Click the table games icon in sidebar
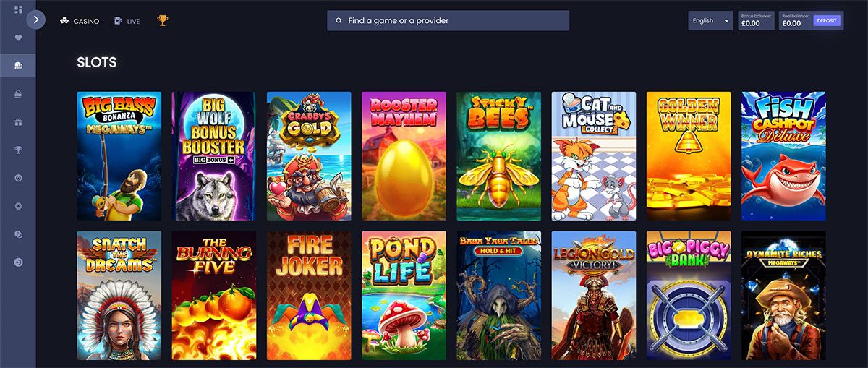The width and height of the screenshot is (868, 368). [x=18, y=94]
